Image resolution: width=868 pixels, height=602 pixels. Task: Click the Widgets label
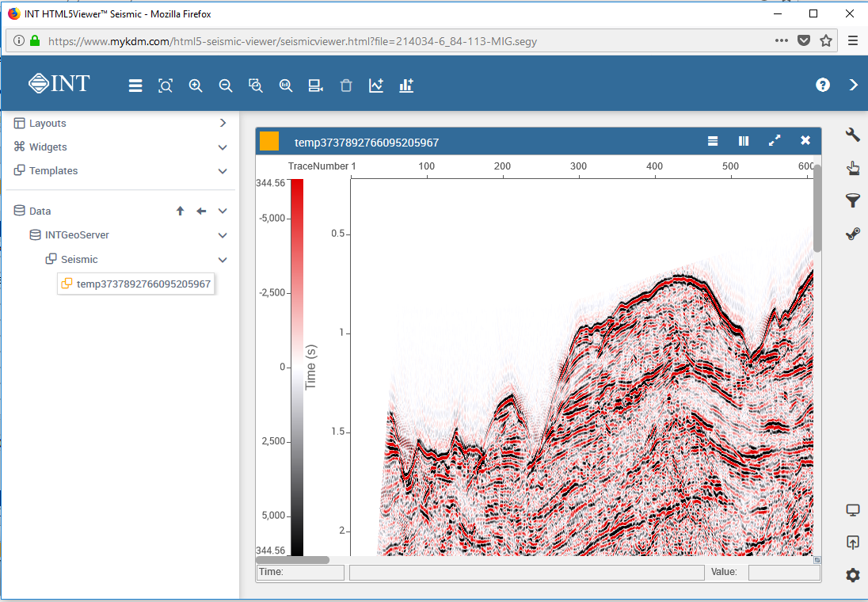point(48,147)
